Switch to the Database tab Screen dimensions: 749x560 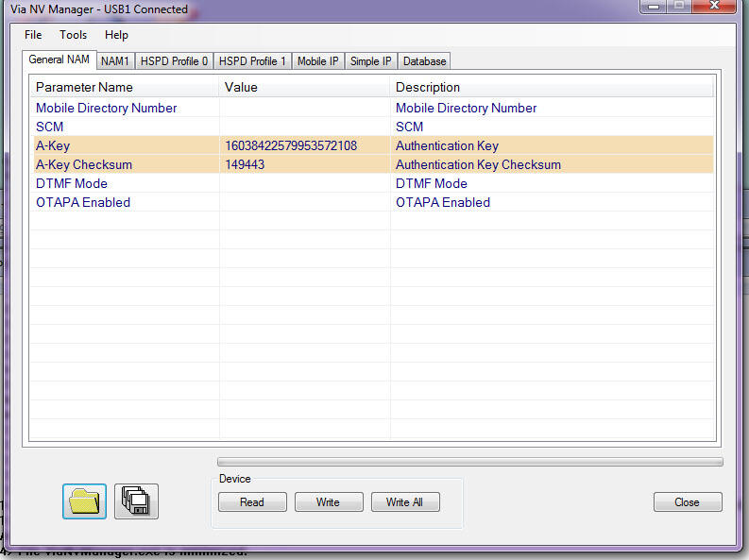click(x=424, y=61)
